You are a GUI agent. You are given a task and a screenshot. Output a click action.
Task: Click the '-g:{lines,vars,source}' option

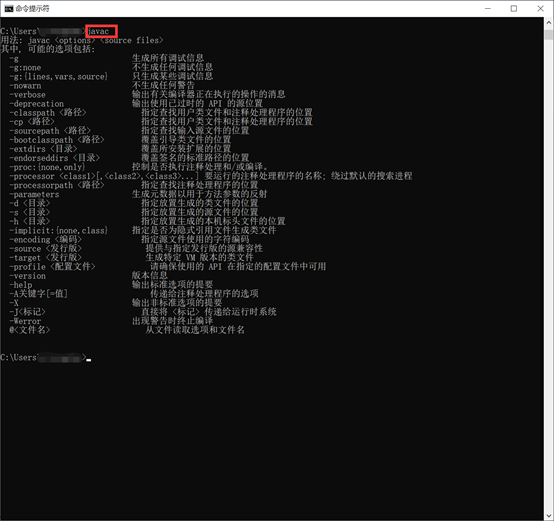[59, 77]
